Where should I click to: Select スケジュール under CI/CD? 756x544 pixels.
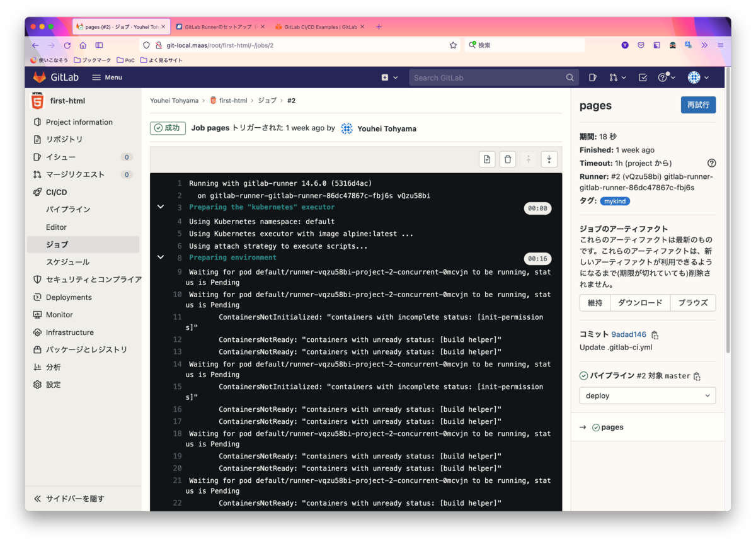pyautogui.click(x=67, y=262)
